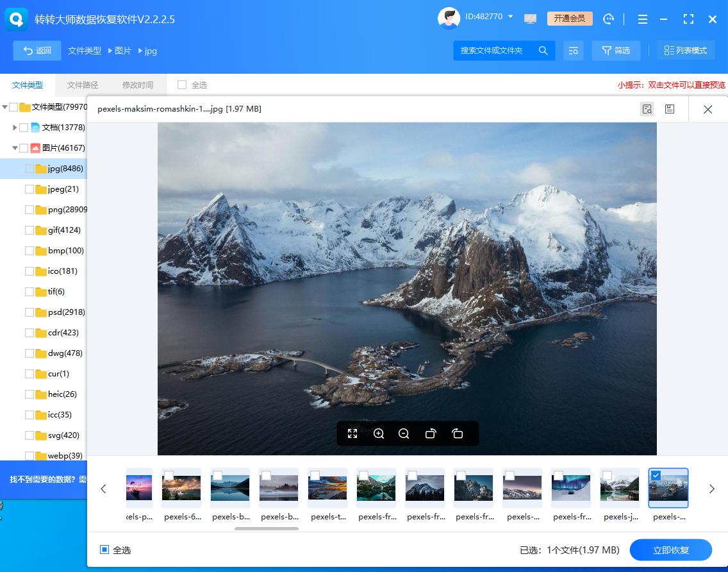728x572 pixels.
Task: Collapse the 图片(46167) tree node
Action: point(15,147)
